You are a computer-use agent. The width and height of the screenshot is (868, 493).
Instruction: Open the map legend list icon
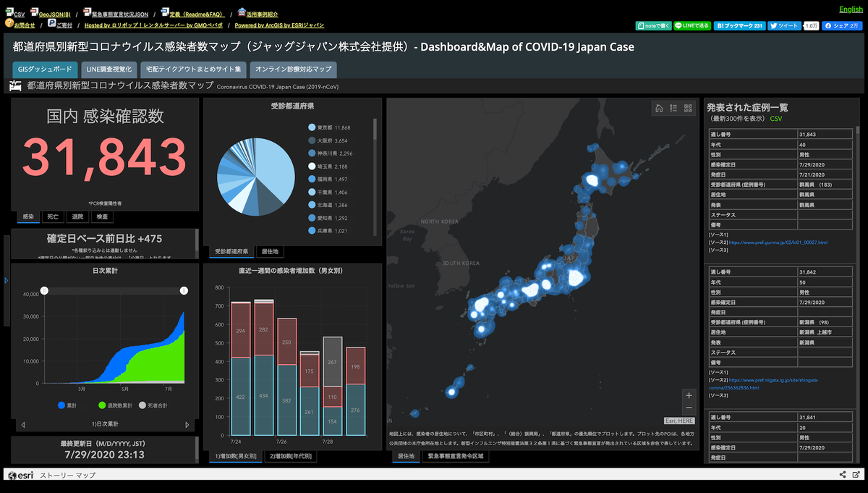(673, 108)
